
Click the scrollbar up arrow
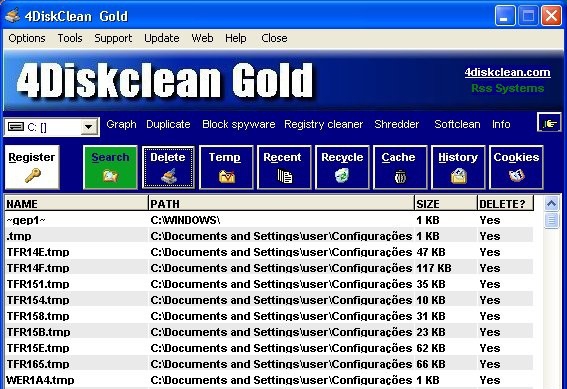(x=551, y=204)
